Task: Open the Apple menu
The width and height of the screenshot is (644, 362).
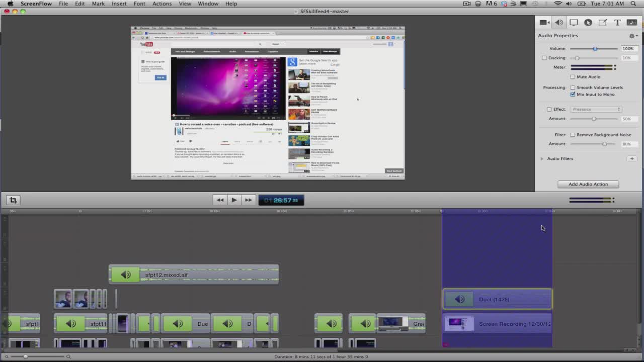Action: pyautogui.click(x=10, y=4)
